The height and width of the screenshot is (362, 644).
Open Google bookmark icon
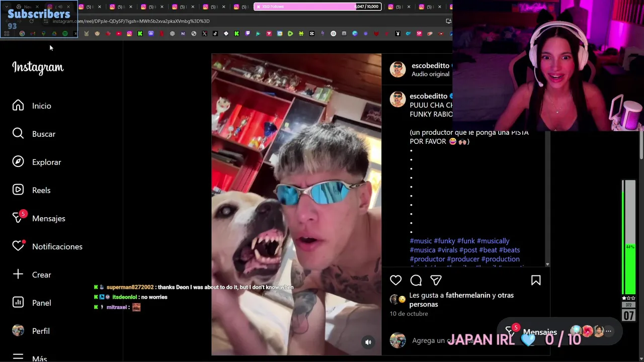pyautogui.click(x=22, y=34)
